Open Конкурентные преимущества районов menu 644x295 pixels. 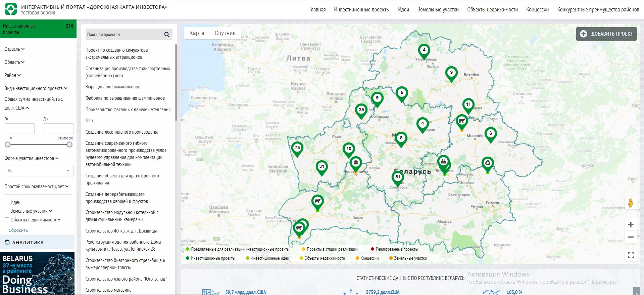click(598, 9)
